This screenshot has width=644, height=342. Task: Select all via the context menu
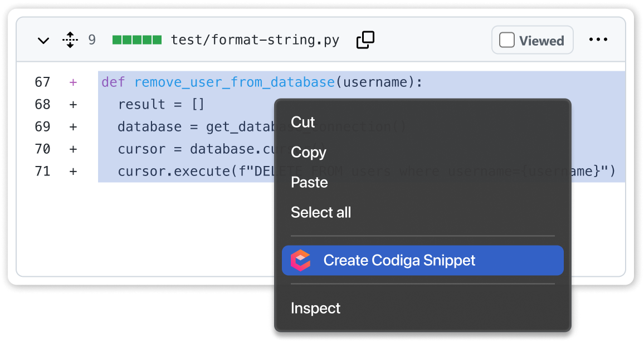tap(321, 212)
